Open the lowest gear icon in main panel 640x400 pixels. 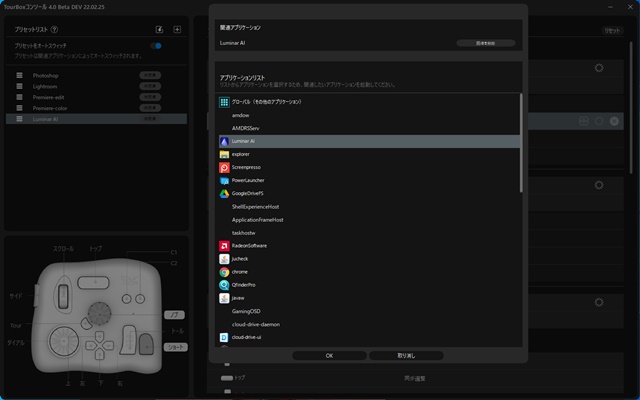coord(599,302)
